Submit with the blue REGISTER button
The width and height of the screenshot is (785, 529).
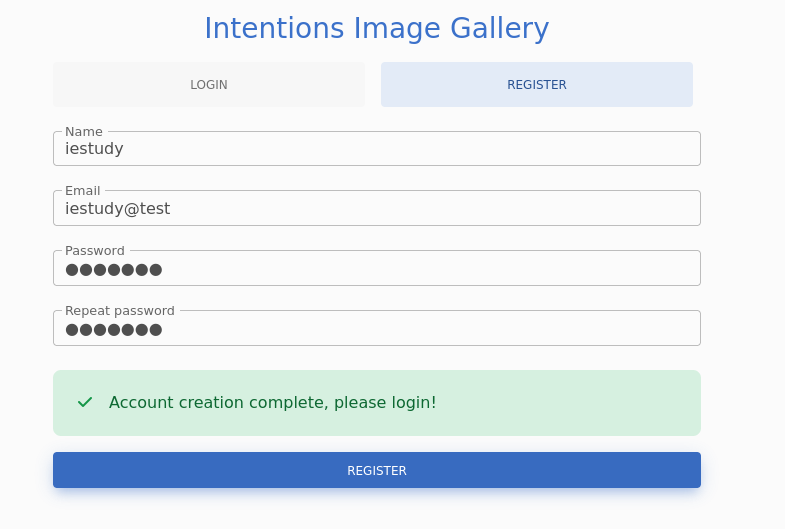tap(377, 470)
